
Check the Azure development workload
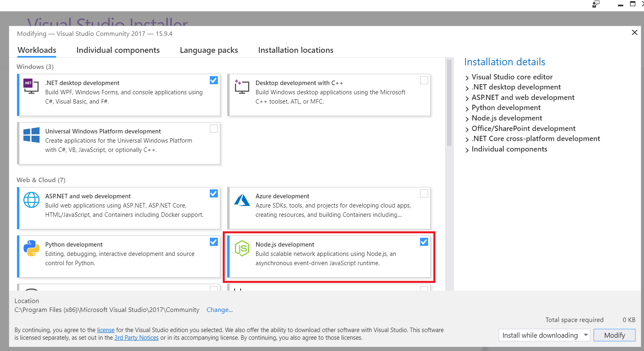(424, 193)
